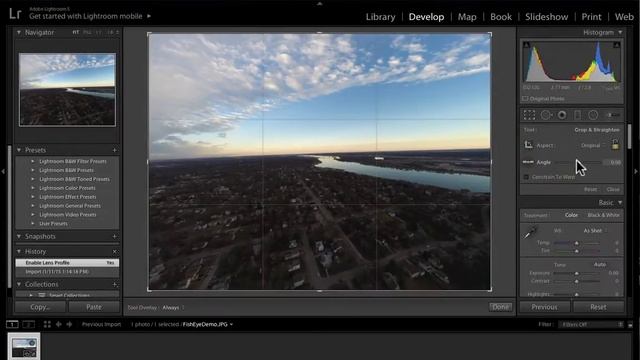640x360 pixels.
Task: Open the Lightroom mobile activity arrow
Action: 149,16
